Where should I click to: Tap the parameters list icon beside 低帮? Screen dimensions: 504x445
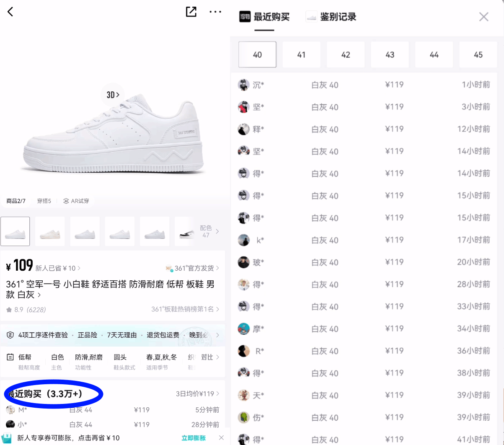point(9,357)
